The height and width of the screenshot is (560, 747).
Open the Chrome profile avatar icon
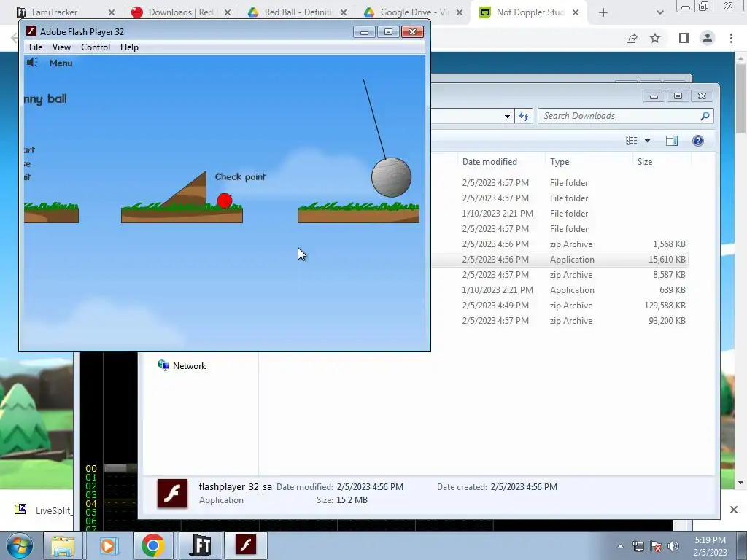click(x=708, y=38)
